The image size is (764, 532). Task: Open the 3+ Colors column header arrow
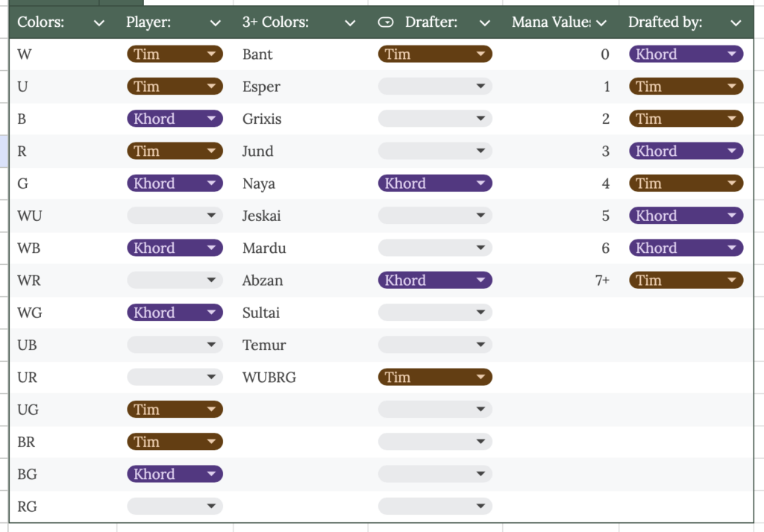[351, 23]
